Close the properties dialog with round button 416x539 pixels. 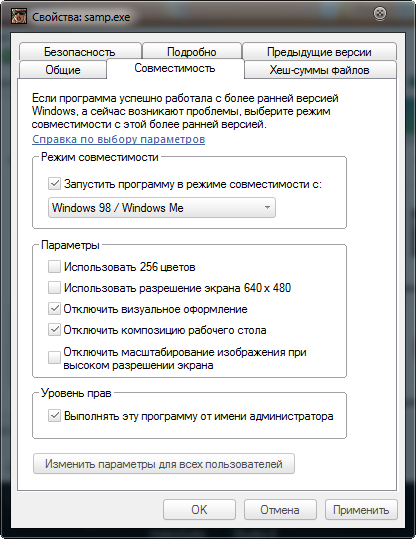(380, 13)
